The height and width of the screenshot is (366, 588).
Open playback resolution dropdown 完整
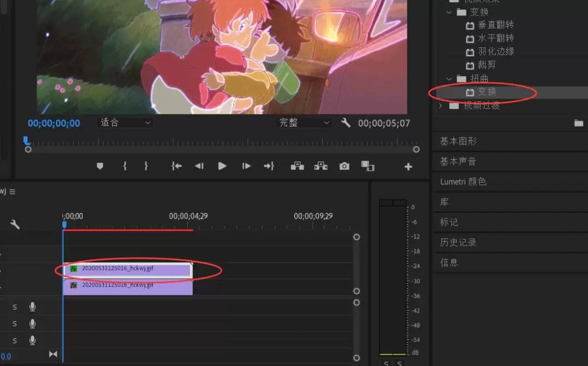[304, 122]
